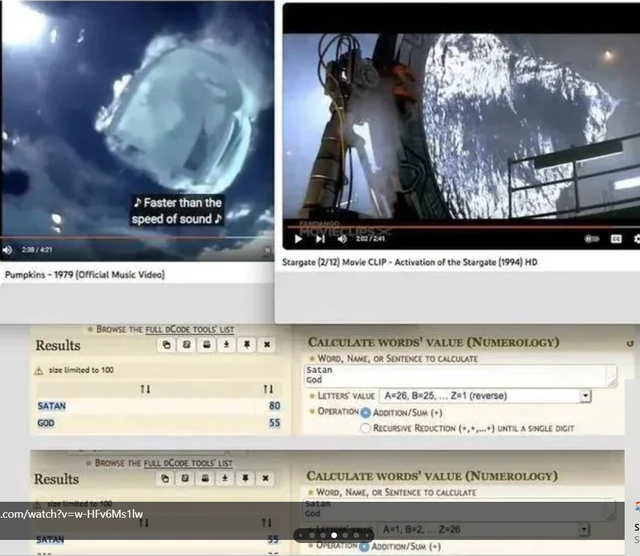This screenshot has width=640, height=556.
Task: Close the lower Results panel
Action: [x=265, y=478]
